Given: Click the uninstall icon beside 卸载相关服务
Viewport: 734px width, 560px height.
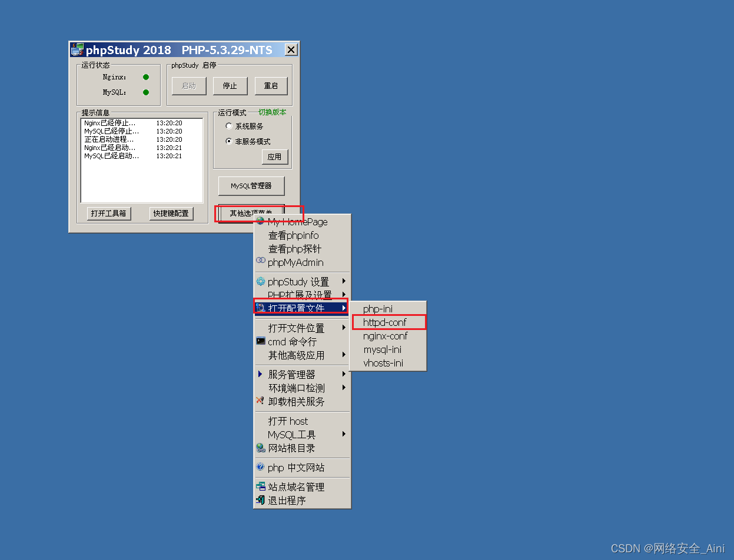Looking at the screenshot, I should 261,401.
